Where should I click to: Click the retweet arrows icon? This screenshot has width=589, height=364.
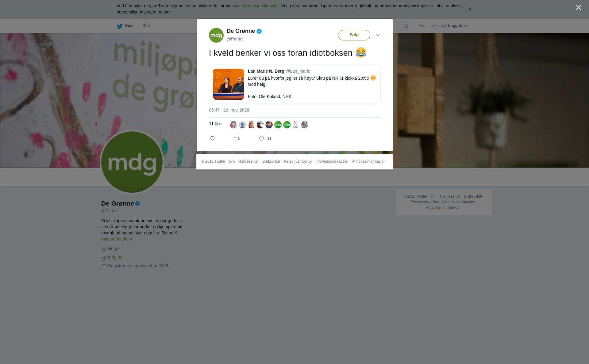click(237, 138)
